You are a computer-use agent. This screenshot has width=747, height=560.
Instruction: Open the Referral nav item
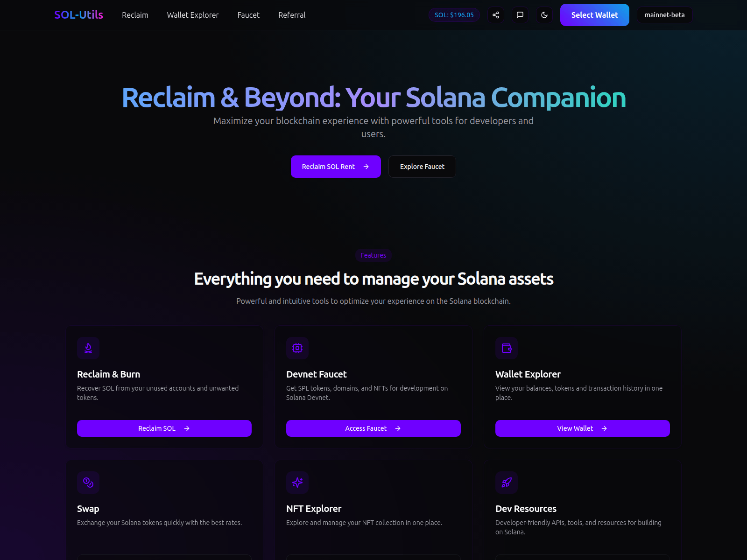coord(292,15)
